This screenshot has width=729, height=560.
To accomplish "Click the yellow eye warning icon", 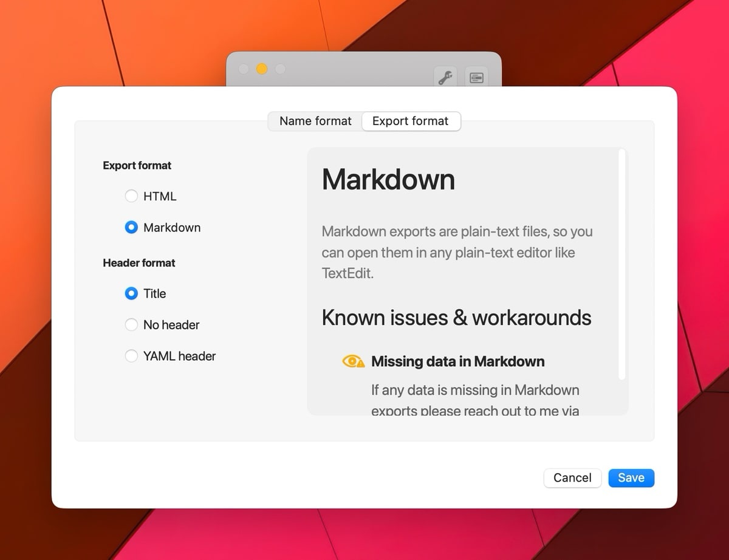I will (353, 361).
